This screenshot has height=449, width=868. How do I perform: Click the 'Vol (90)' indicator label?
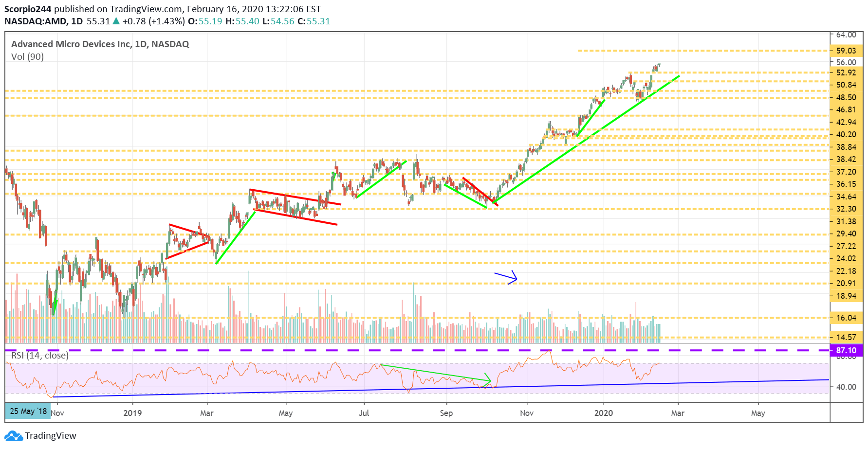[28, 57]
